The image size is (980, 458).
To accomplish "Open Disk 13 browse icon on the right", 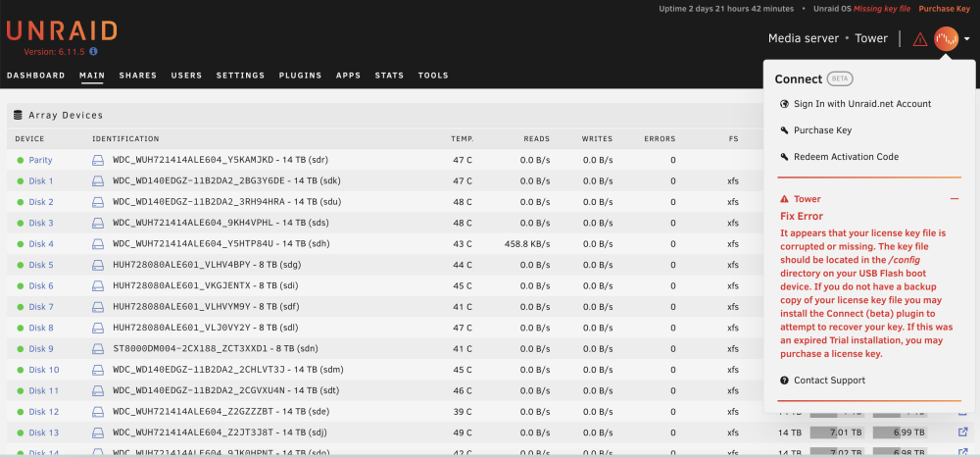I will (x=963, y=432).
